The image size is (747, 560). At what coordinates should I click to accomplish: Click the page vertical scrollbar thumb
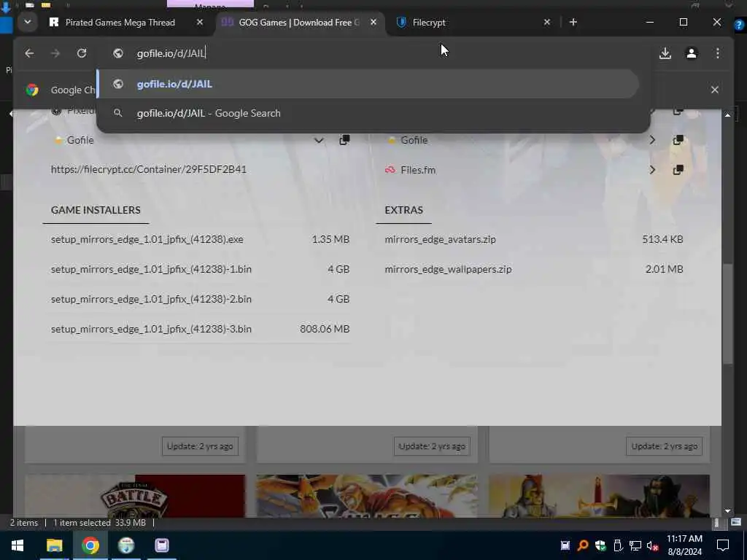(x=727, y=314)
